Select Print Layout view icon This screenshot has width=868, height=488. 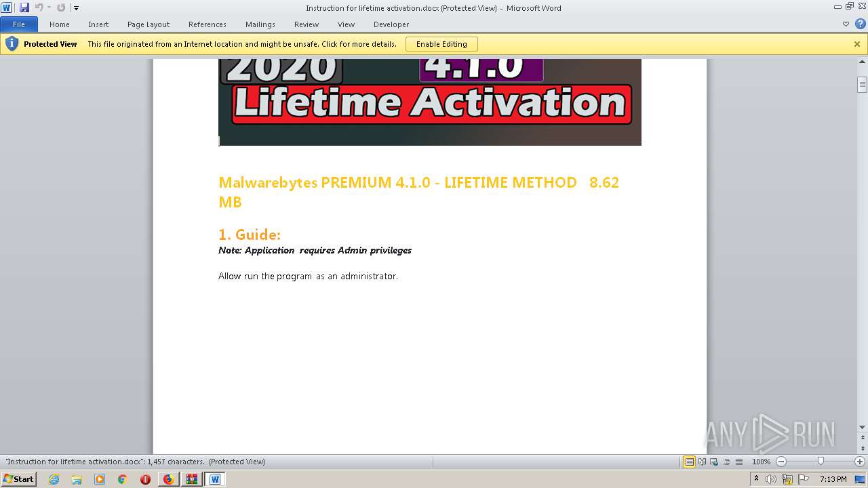pyautogui.click(x=690, y=462)
